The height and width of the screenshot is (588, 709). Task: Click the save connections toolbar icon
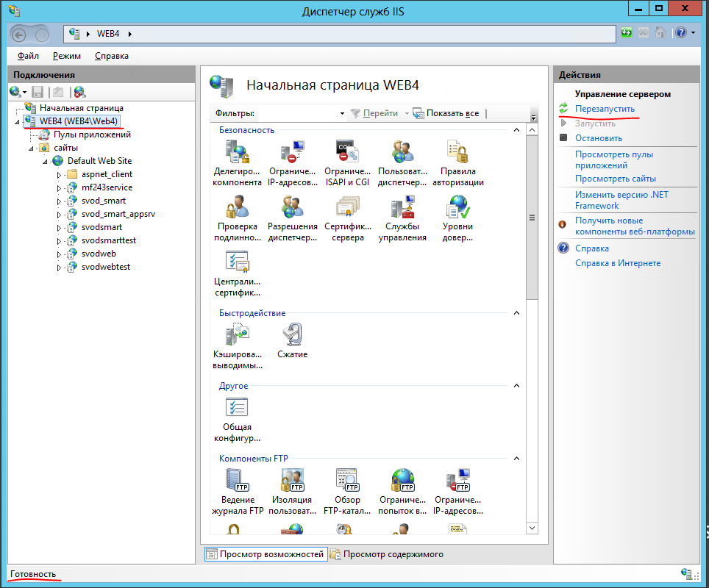tap(37, 92)
